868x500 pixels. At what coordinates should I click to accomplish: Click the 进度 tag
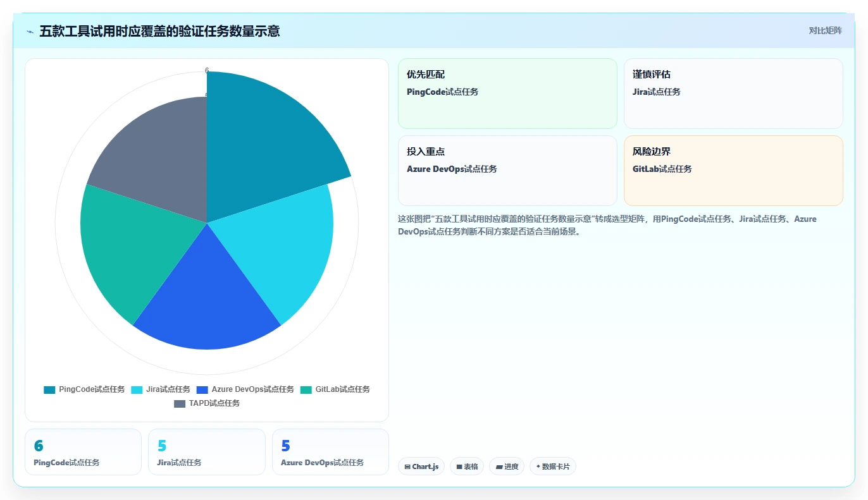pyautogui.click(x=507, y=466)
